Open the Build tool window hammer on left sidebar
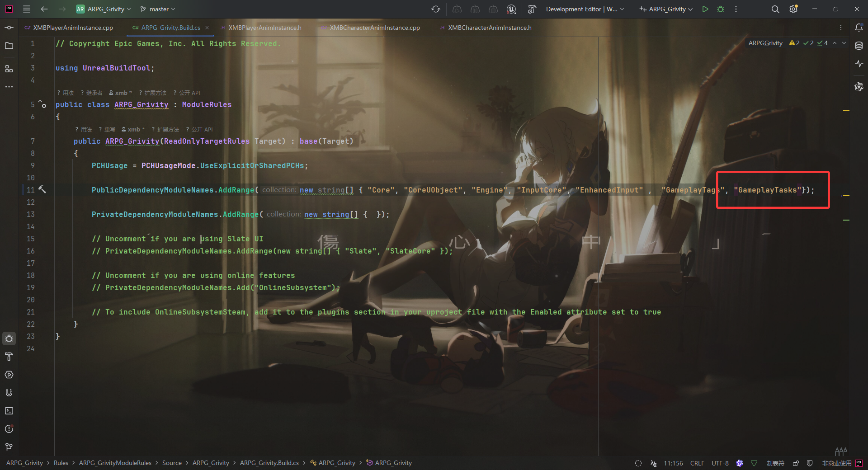The width and height of the screenshot is (868, 470). 9,357
